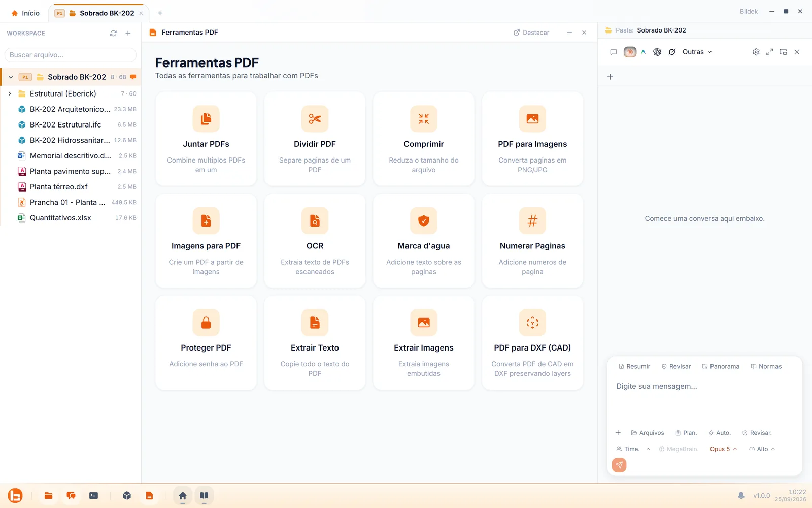Image resolution: width=812 pixels, height=508 pixels.
Task: Open the Time. selector dropdown
Action: [633, 449]
